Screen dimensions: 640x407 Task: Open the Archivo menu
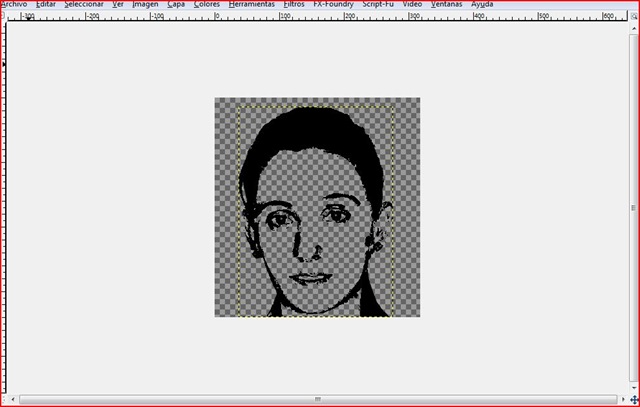pos(14,4)
